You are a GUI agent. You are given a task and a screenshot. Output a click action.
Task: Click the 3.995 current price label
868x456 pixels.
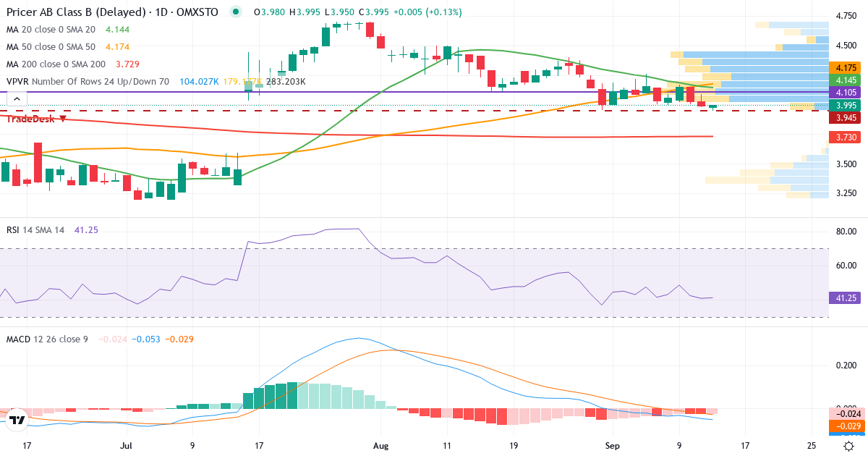[846, 105]
